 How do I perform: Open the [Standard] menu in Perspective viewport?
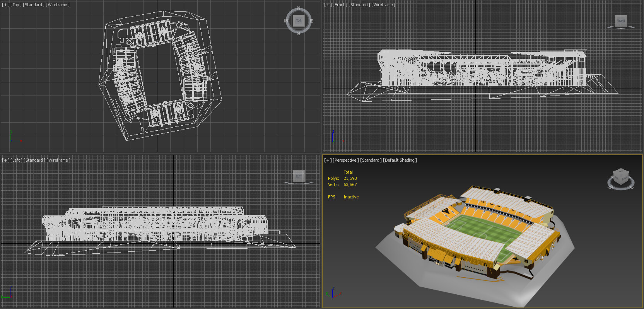click(371, 160)
